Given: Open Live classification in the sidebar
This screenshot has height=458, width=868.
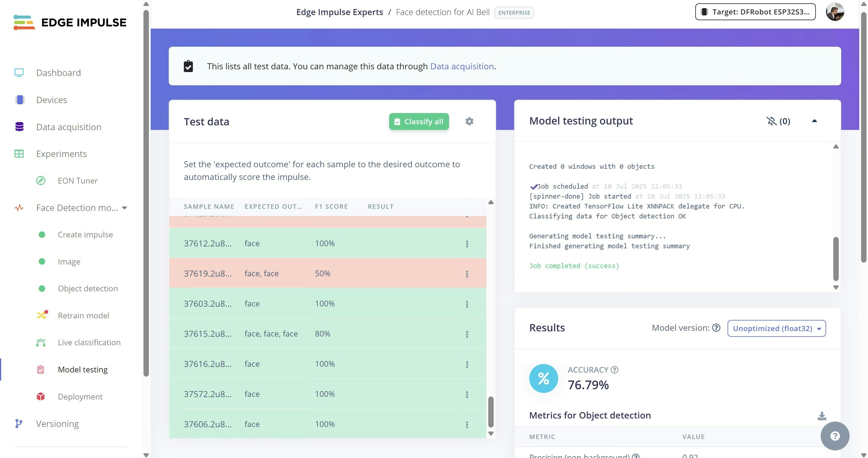Looking at the screenshot, I should click(x=89, y=343).
